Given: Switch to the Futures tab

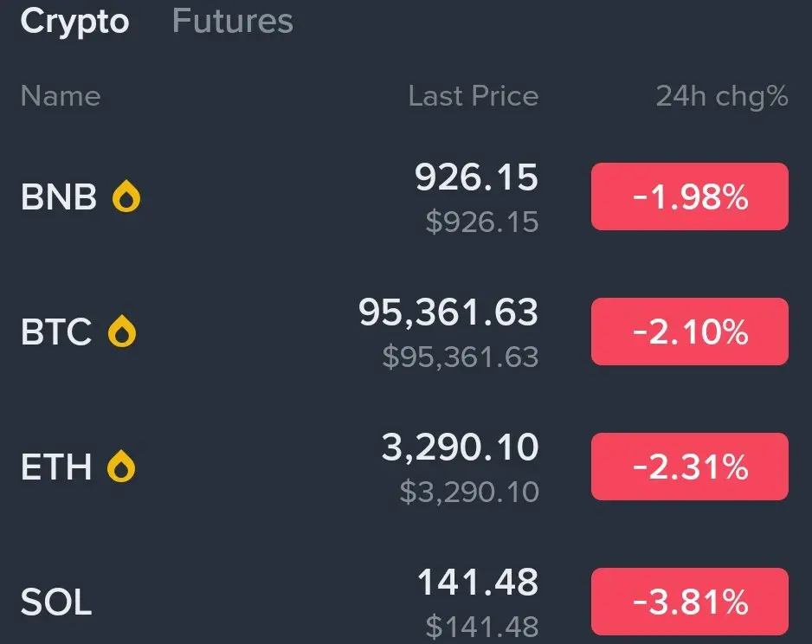Looking at the screenshot, I should pyautogui.click(x=232, y=21).
